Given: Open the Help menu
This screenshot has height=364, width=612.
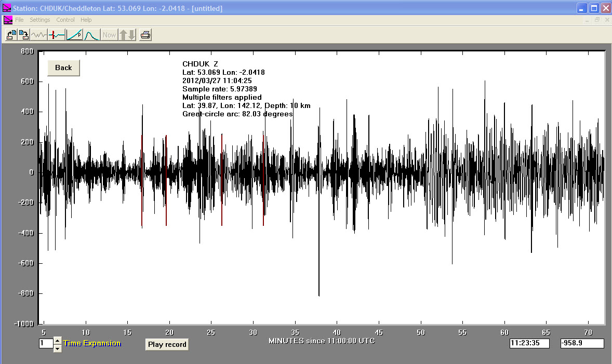Looking at the screenshot, I should pyautogui.click(x=86, y=20).
